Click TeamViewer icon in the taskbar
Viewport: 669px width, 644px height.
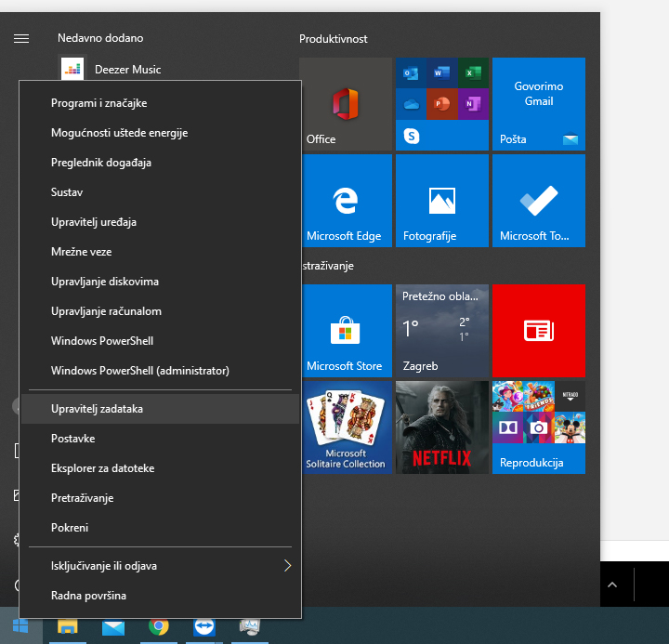203,627
